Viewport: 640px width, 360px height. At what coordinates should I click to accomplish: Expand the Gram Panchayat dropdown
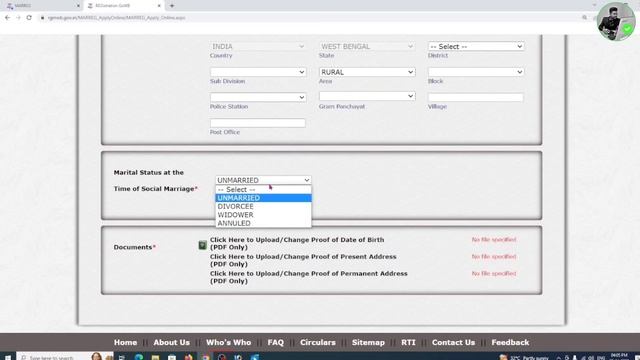point(367,96)
